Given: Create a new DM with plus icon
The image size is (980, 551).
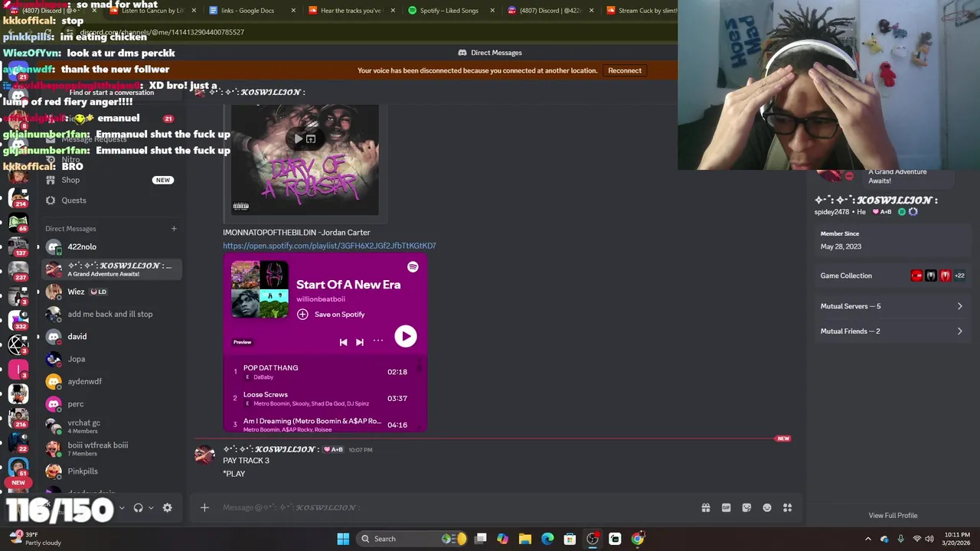Looking at the screenshot, I should [174, 229].
